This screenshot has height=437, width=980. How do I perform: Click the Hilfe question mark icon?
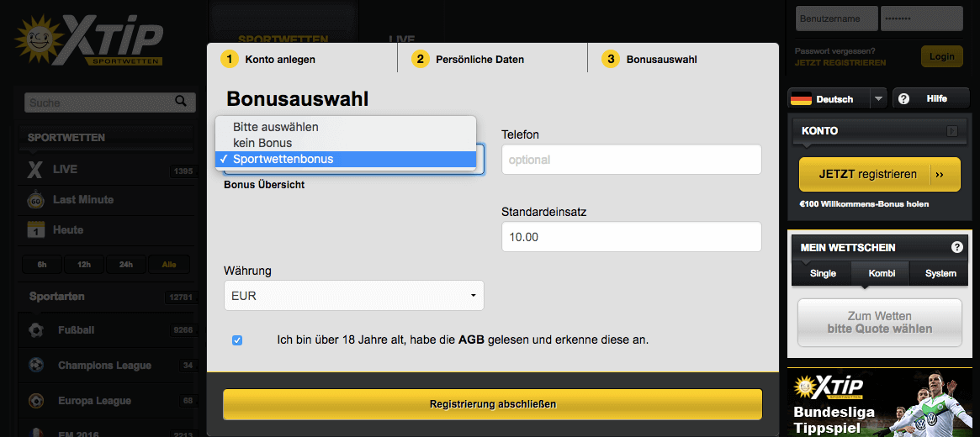point(903,98)
